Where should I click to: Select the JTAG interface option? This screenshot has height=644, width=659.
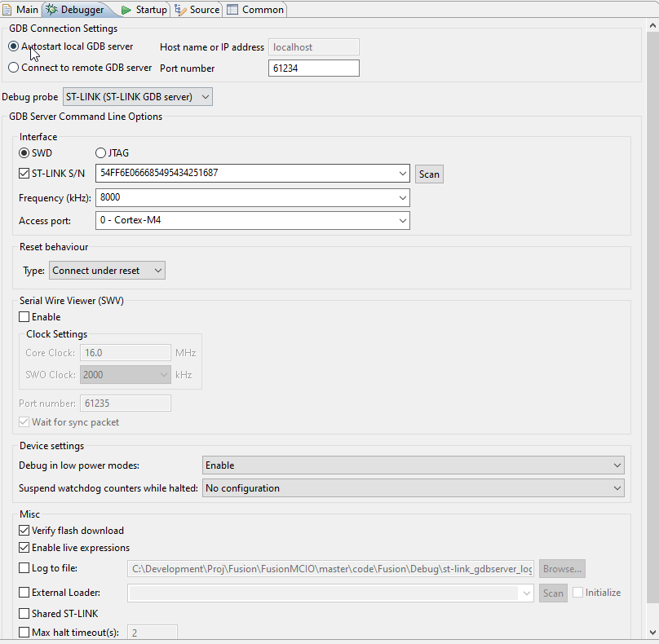coord(101,152)
